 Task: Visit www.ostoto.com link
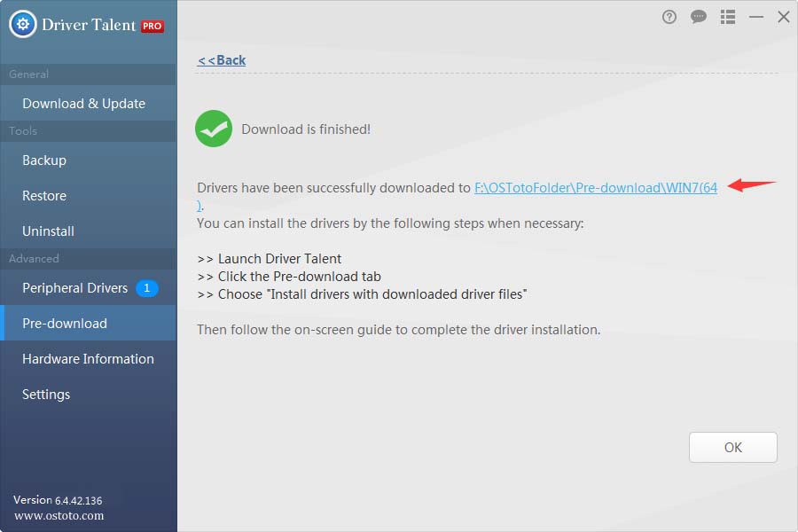tap(59, 516)
